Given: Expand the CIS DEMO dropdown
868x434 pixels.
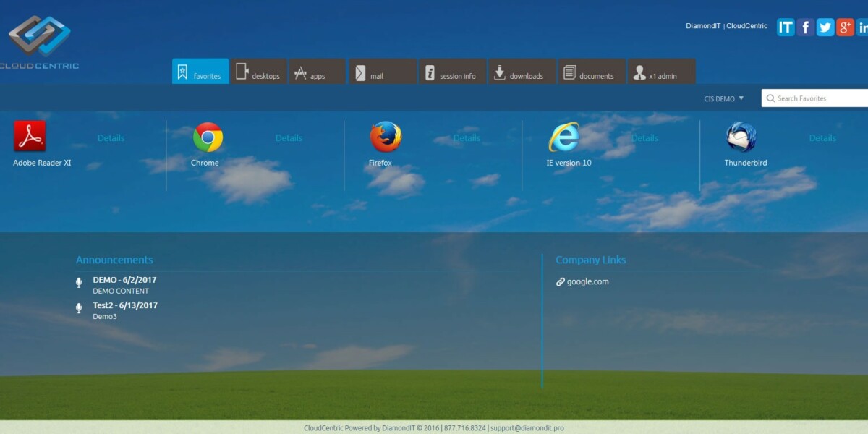Looking at the screenshot, I should click(x=724, y=98).
